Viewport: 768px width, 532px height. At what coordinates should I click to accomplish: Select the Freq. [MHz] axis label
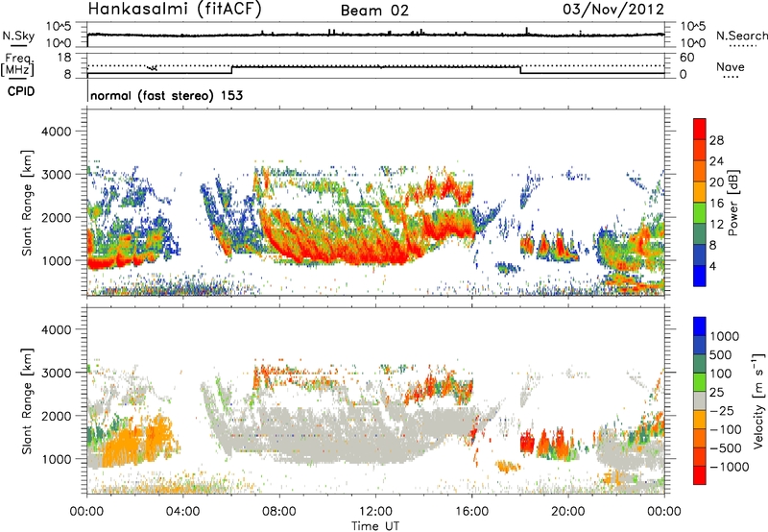(17, 65)
